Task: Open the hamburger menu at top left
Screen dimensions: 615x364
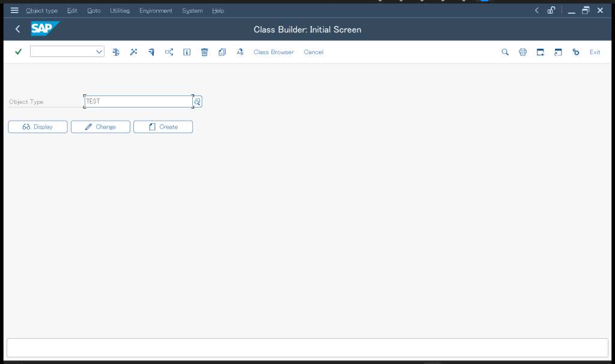Action: coord(14,10)
